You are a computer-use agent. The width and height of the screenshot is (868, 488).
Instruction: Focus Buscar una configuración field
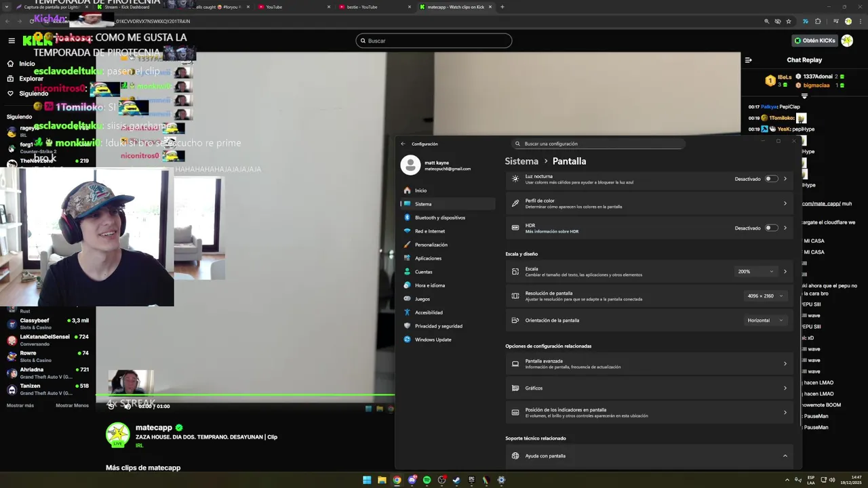tap(598, 144)
